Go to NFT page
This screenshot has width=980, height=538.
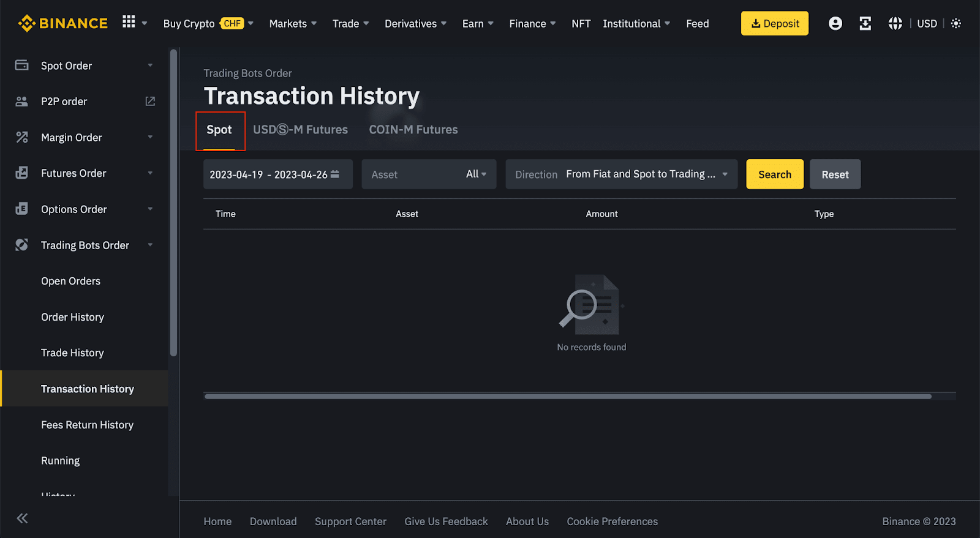pyautogui.click(x=581, y=23)
